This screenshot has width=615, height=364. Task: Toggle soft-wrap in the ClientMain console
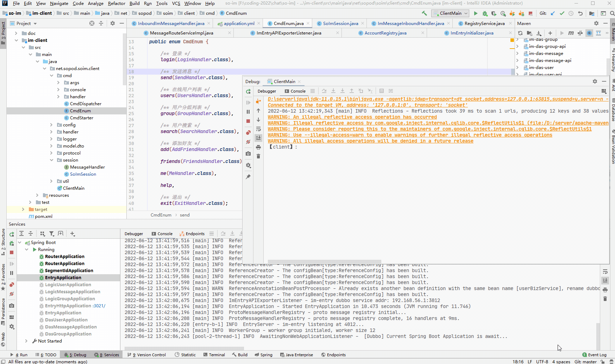[x=258, y=129]
